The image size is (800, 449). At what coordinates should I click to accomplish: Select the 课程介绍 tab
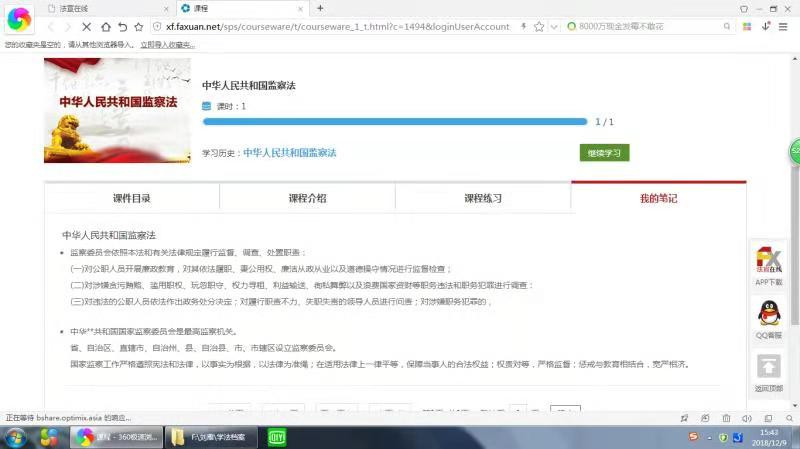click(x=307, y=198)
